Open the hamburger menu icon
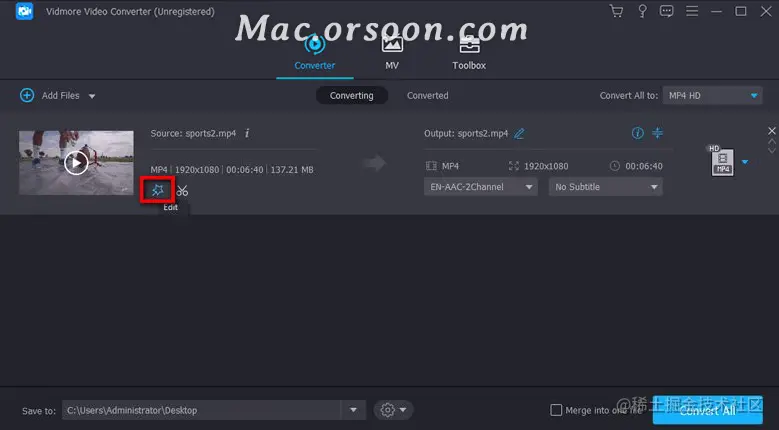779x430 pixels. [692, 11]
